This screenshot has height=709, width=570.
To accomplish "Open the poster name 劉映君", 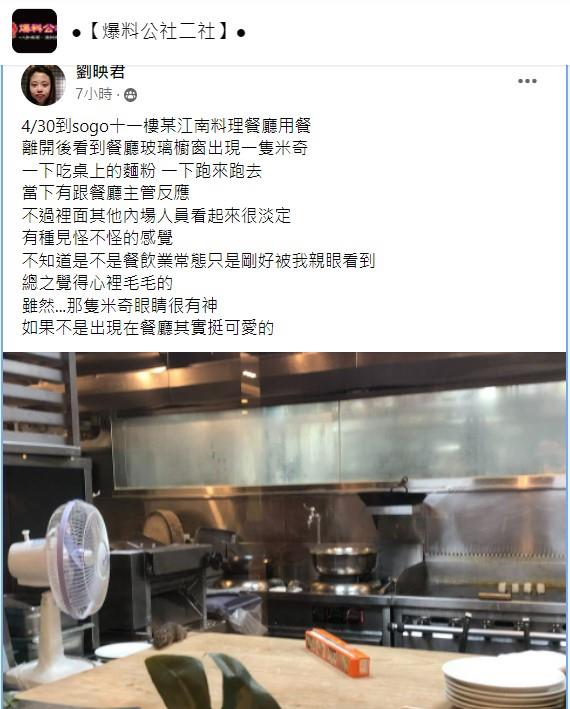I will (x=101, y=71).
